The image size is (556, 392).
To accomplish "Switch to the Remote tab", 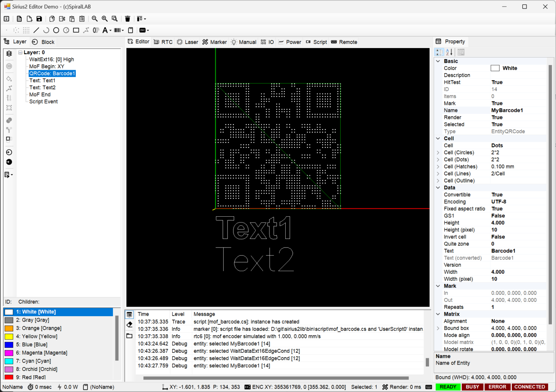I will (x=344, y=42).
